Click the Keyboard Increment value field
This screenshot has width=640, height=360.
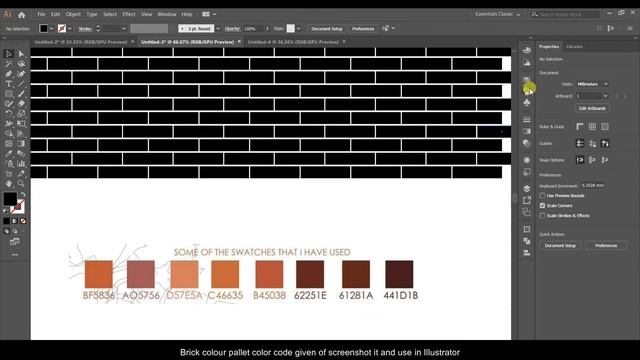593,185
